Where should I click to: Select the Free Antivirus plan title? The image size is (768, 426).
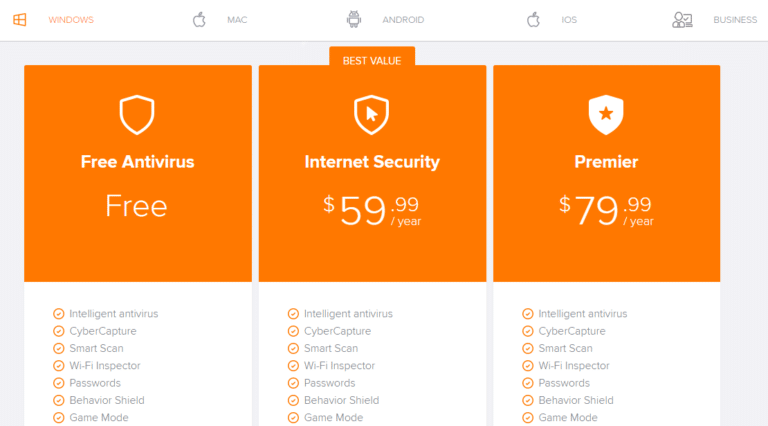click(x=138, y=161)
